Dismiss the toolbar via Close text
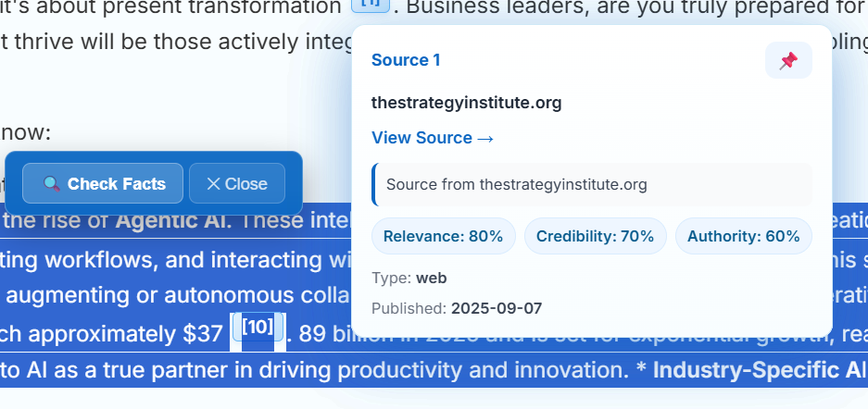The image size is (868, 409). point(245,183)
